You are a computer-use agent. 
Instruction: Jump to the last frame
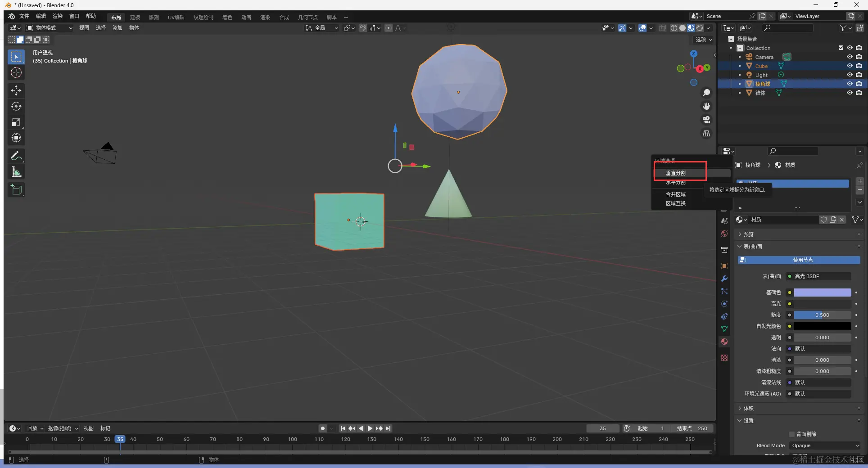(x=388, y=428)
